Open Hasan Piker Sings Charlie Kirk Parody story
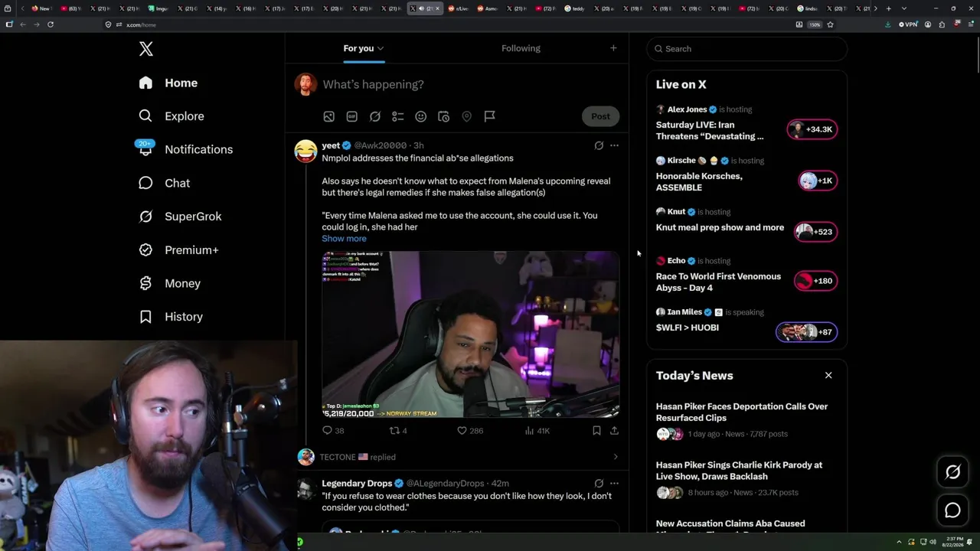The height and width of the screenshot is (551, 980). click(739, 471)
